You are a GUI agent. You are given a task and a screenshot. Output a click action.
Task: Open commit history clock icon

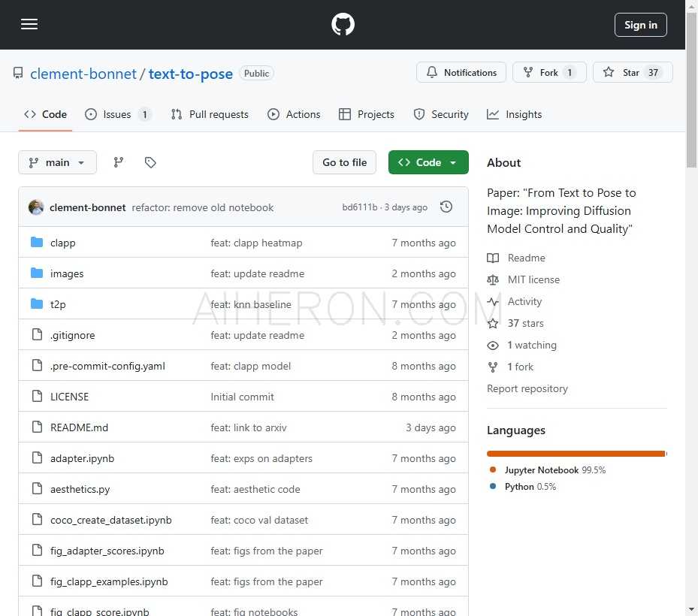click(446, 207)
